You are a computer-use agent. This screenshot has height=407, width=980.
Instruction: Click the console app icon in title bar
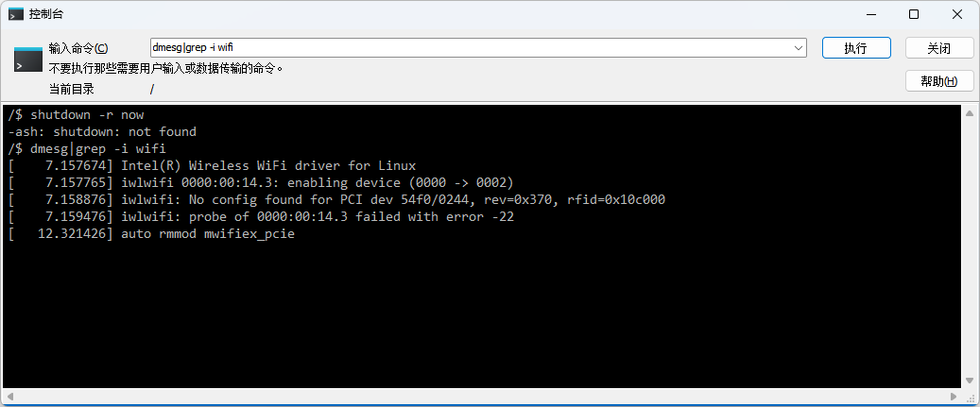[x=16, y=14]
